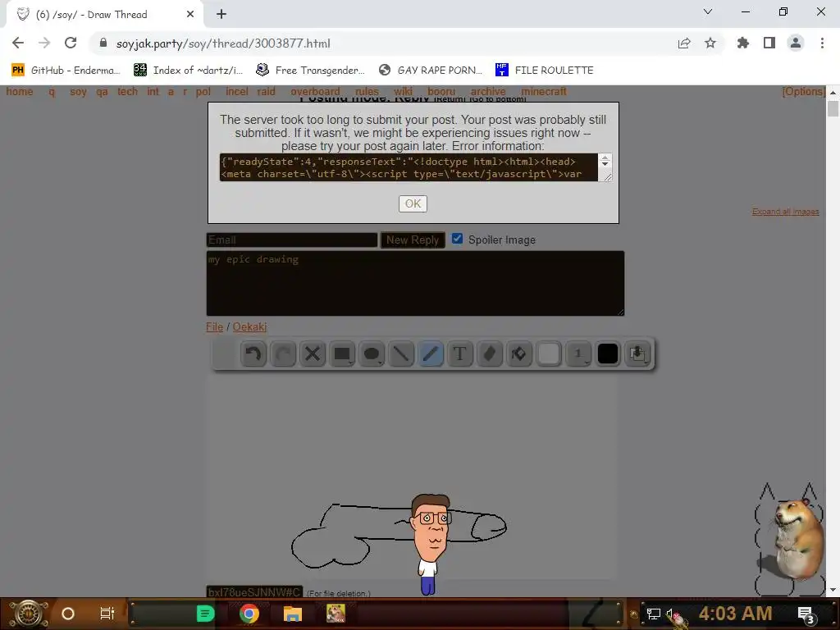
Task: View site information lock icon
Action: tap(103, 43)
